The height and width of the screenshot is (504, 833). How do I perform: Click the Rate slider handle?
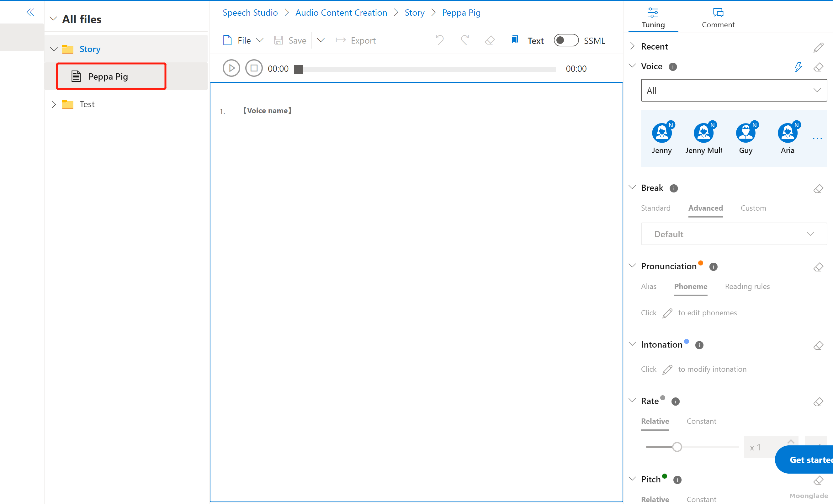[677, 447]
